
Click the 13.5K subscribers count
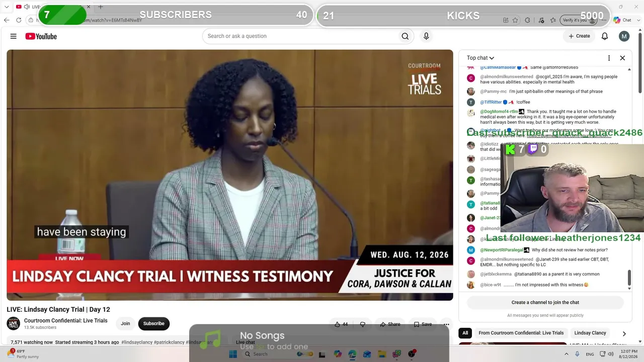pos(40,328)
